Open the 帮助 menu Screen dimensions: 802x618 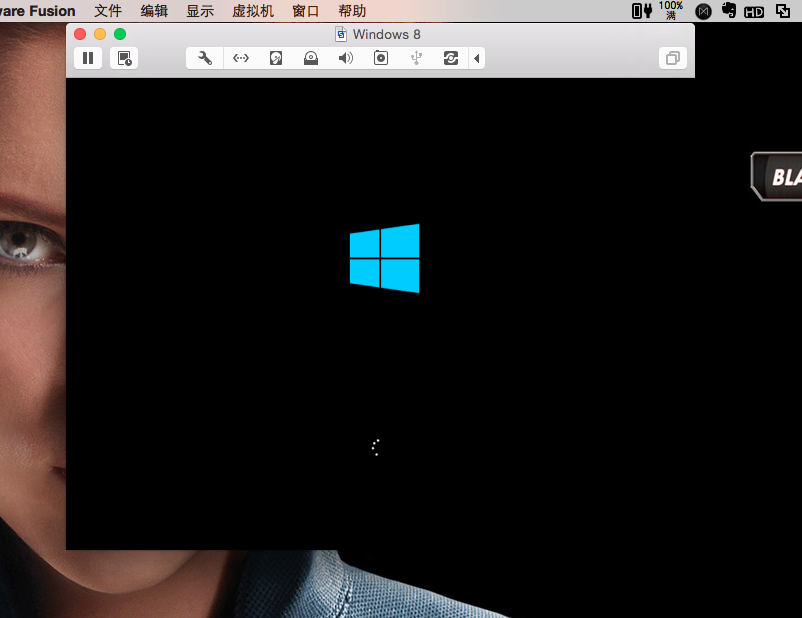352,11
